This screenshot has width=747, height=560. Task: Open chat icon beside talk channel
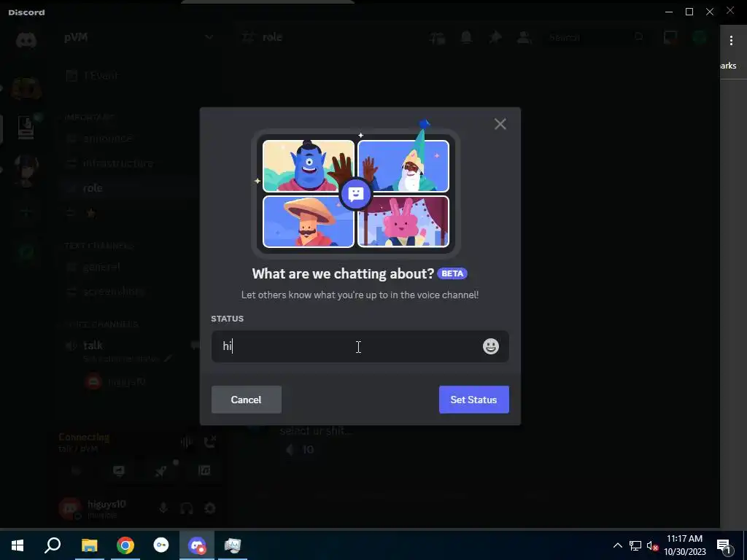point(195,345)
